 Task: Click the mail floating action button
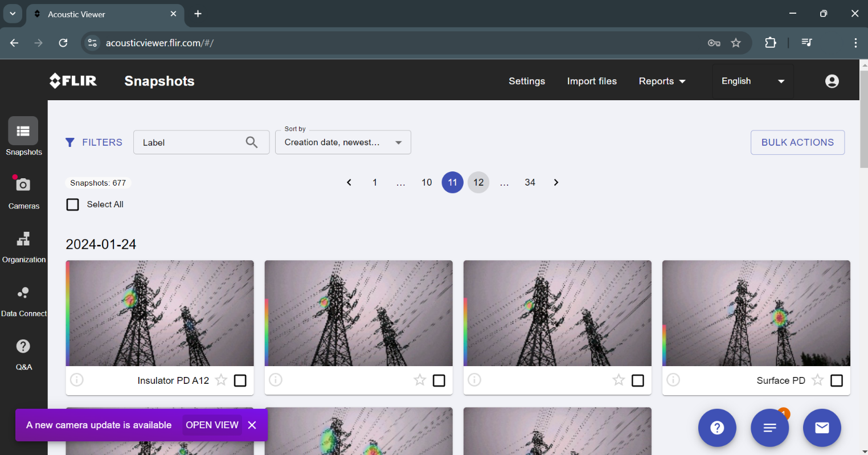(x=821, y=428)
